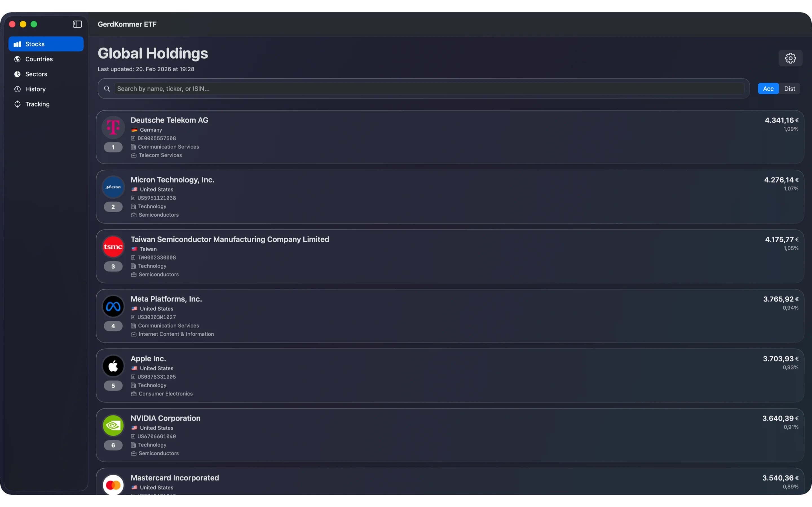Switch to Dist share class

pyautogui.click(x=790, y=88)
